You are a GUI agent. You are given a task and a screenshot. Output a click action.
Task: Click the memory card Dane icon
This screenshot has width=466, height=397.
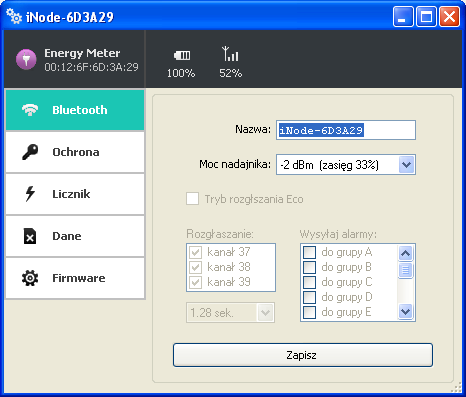click(x=30, y=236)
